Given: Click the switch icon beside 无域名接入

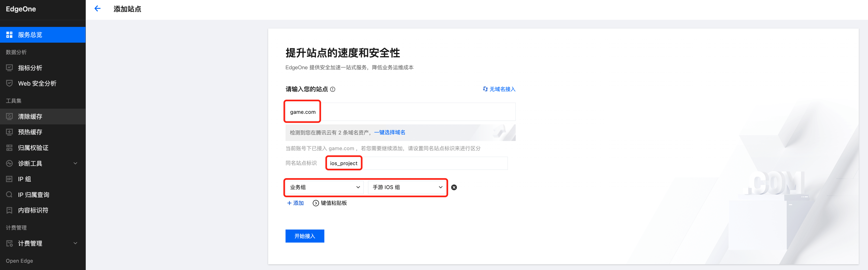Looking at the screenshot, I should click(485, 89).
